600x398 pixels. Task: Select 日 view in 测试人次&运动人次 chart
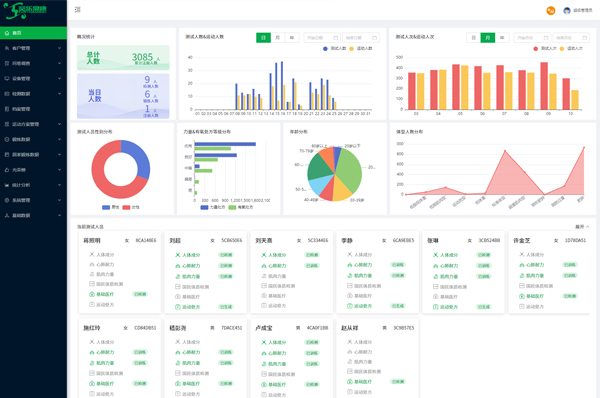pos(473,38)
